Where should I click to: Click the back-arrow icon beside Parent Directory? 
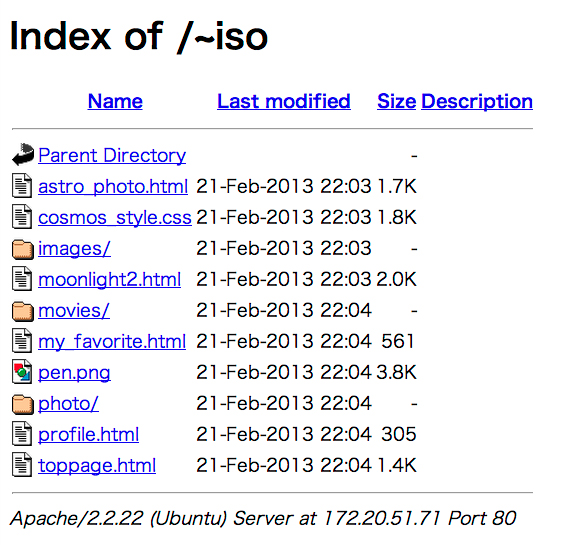pyautogui.click(x=23, y=154)
